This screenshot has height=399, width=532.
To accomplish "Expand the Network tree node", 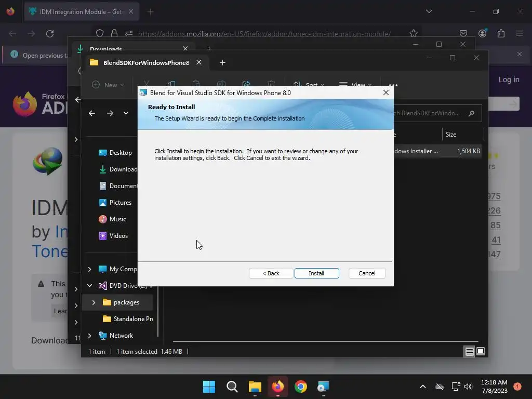I will pos(89,336).
